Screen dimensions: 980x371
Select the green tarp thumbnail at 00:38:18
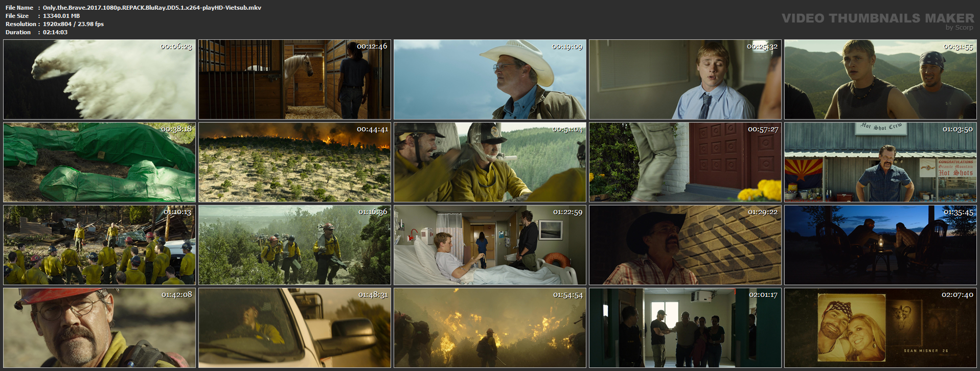tap(99, 163)
